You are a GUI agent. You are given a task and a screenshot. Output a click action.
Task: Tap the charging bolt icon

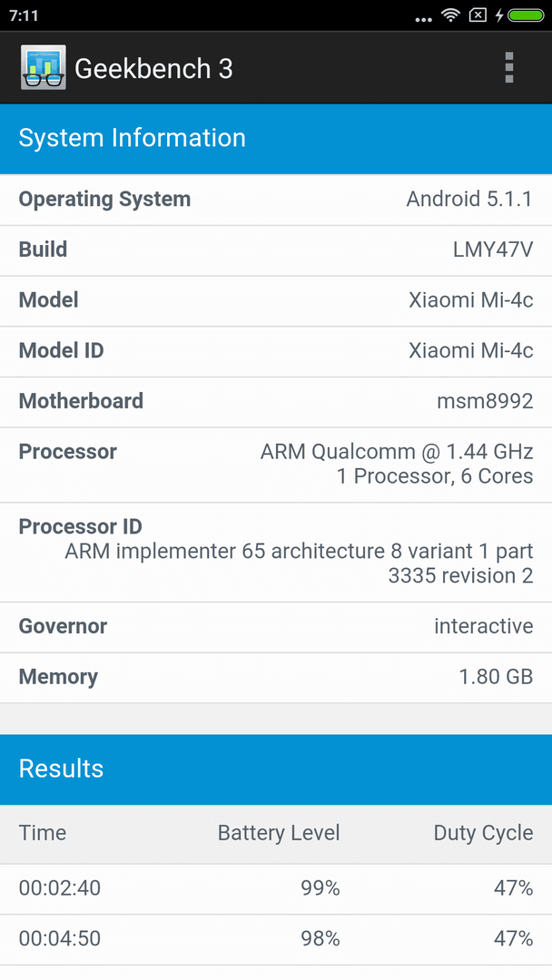(498, 15)
